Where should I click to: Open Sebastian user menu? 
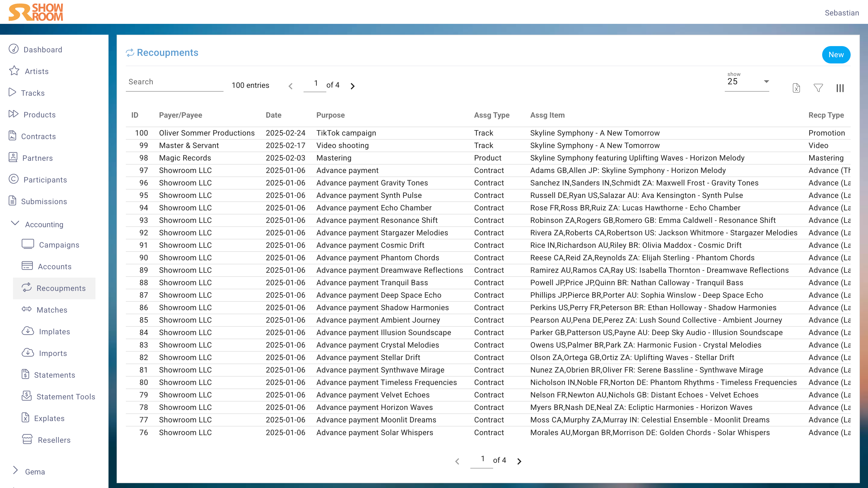[841, 13]
